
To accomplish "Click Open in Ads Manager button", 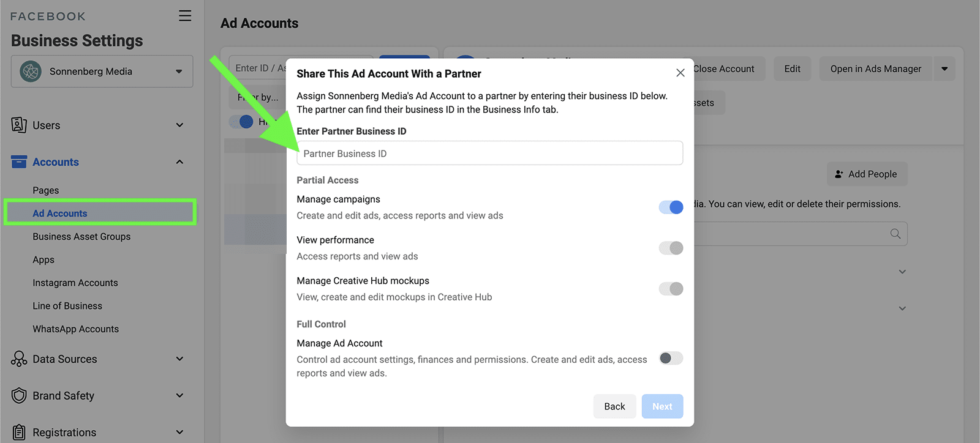I will pos(876,69).
